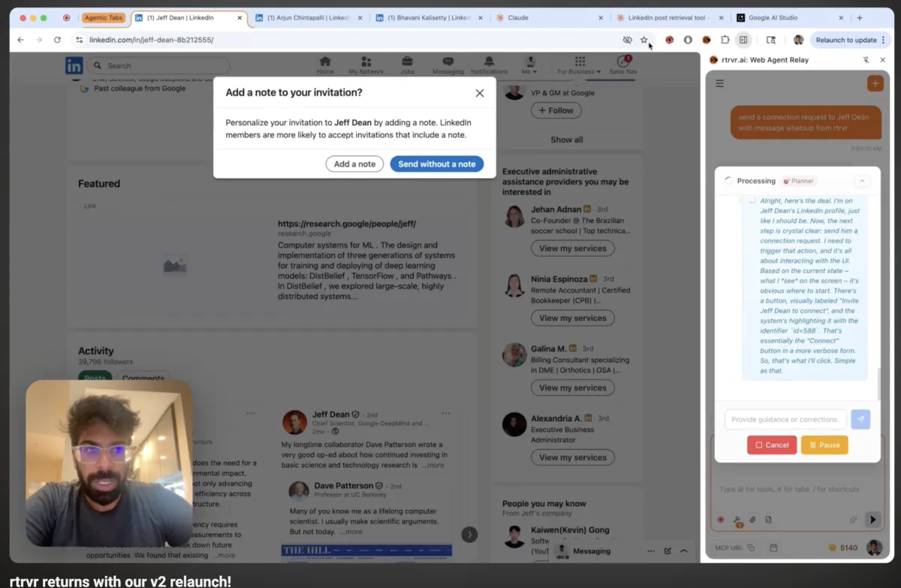This screenshot has width=901, height=588.
Task: Open Chrome profile avatar
Action: click(x=798, y=40)
